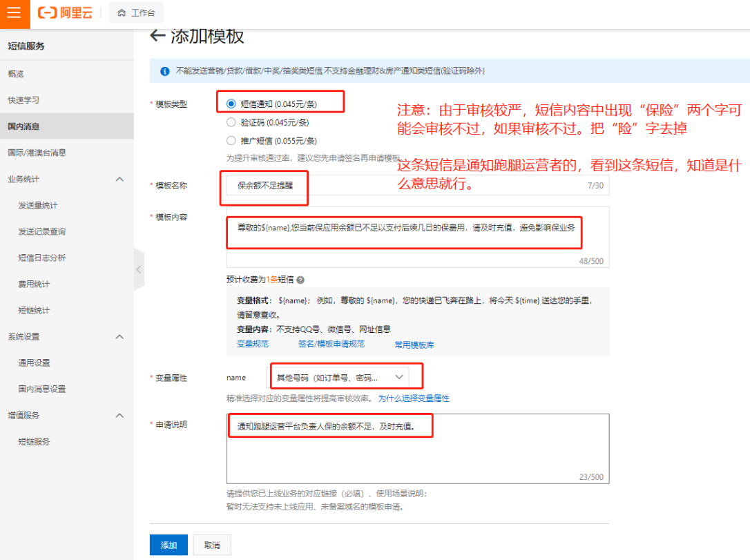
Task: Collapse the 增值服务 sidebar section
Action: [x=119, y=416]
